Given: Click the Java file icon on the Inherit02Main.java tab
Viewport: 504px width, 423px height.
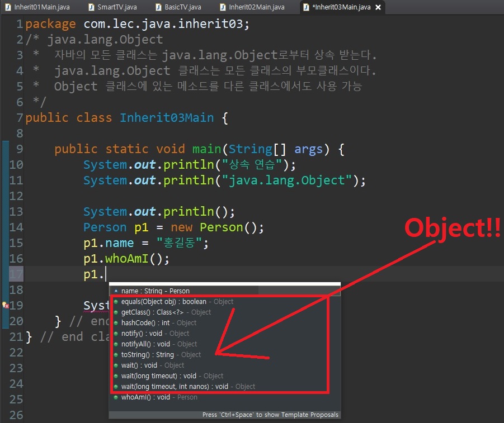Looking at the screenshot, I should [x=223, y=7].
